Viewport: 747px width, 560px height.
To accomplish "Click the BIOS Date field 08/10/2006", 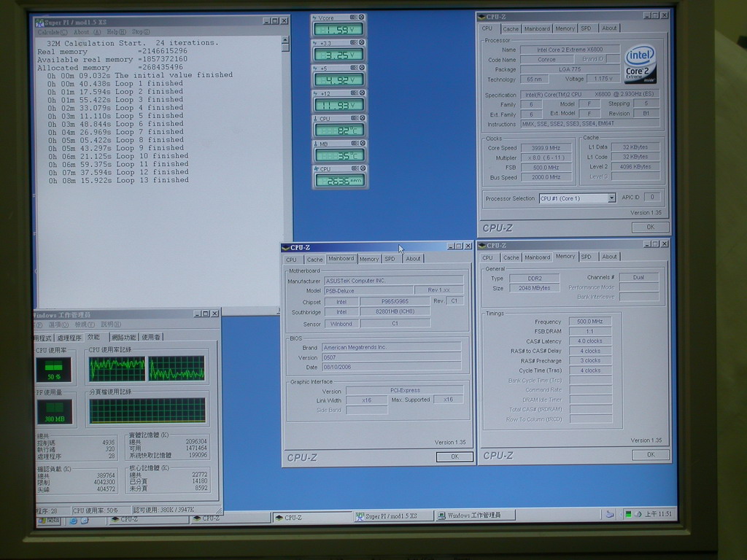I will 391,367.
